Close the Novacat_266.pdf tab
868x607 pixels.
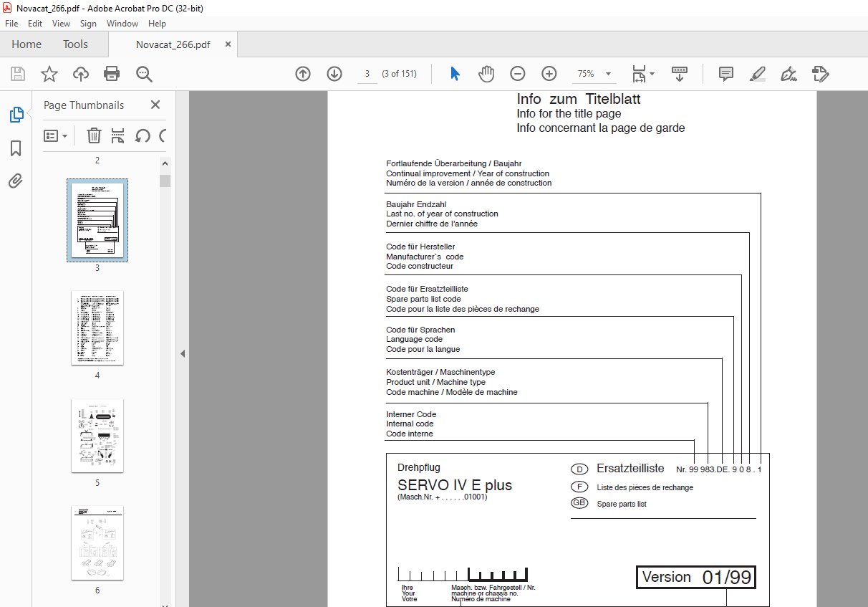coord(228,44)
